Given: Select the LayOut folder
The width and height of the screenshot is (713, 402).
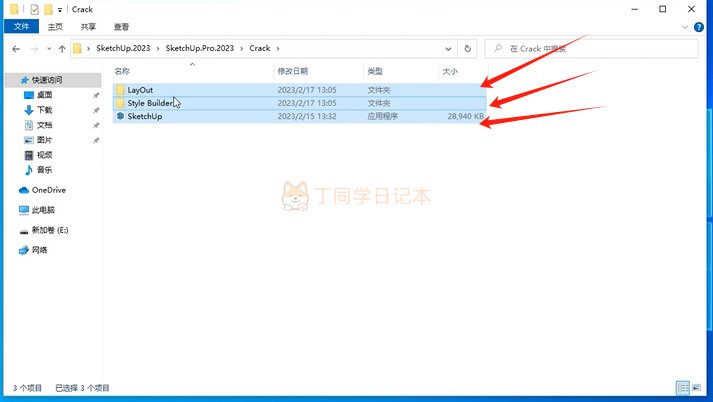Looking at the screenshot, I should tap(299, 90).
